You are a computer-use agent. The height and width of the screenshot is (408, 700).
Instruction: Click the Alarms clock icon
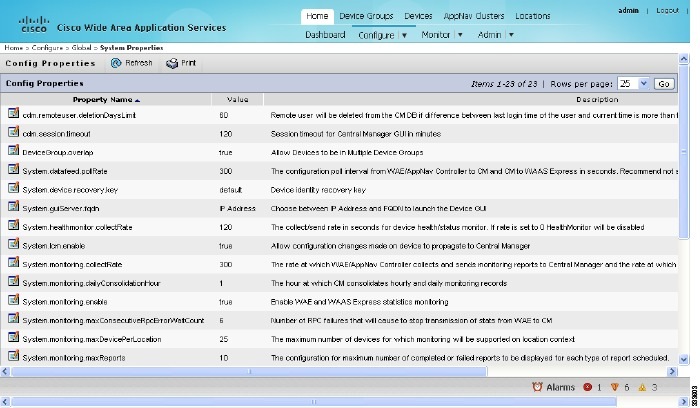[537, 387]
